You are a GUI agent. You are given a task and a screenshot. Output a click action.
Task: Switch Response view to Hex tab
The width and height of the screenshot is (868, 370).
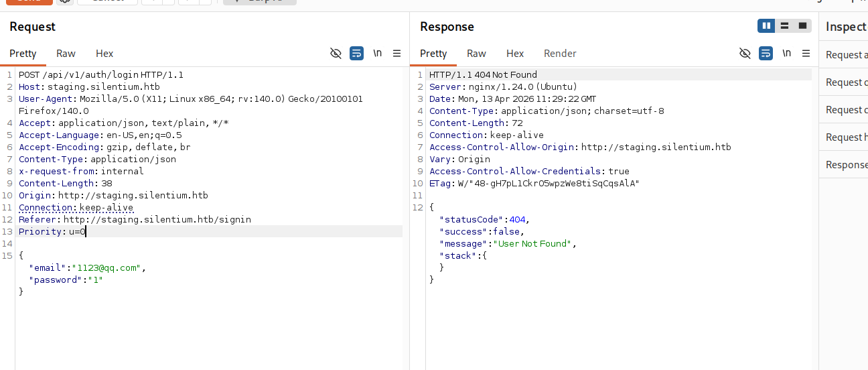coord(515,54)
